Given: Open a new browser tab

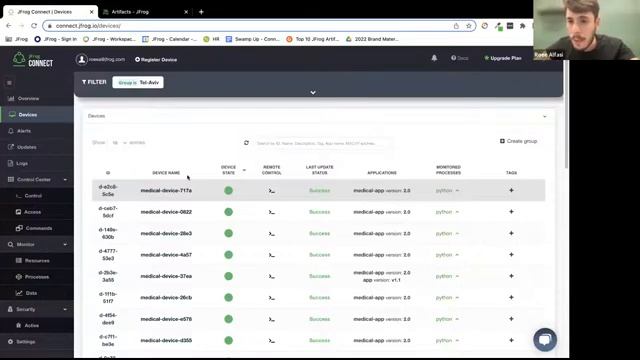Looking at the screenshot, I should pyautogui.click(x=201, y=12).
